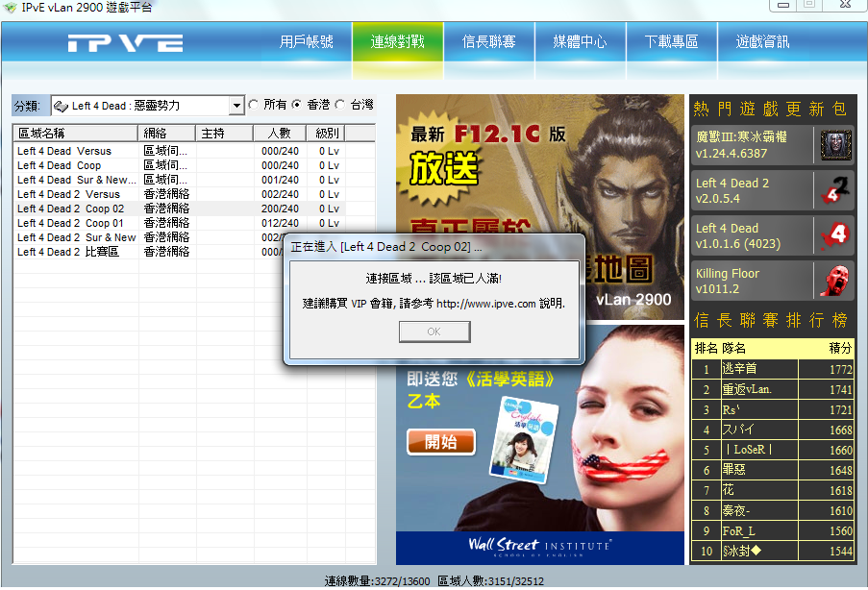868x590 pixels.
Task: Click the 連線數量:3272/13600 status text
Action: click(x=377, y=581)
